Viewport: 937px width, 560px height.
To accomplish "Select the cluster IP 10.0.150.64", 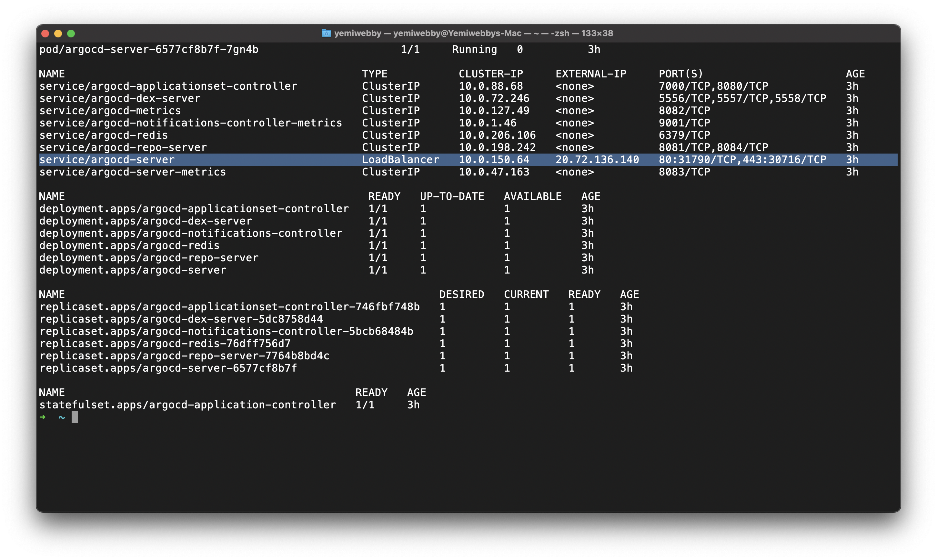I will click(x=494, y=160).
